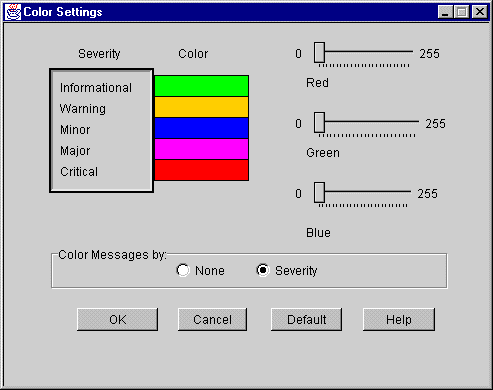Click the OK button

coord(117,319)
